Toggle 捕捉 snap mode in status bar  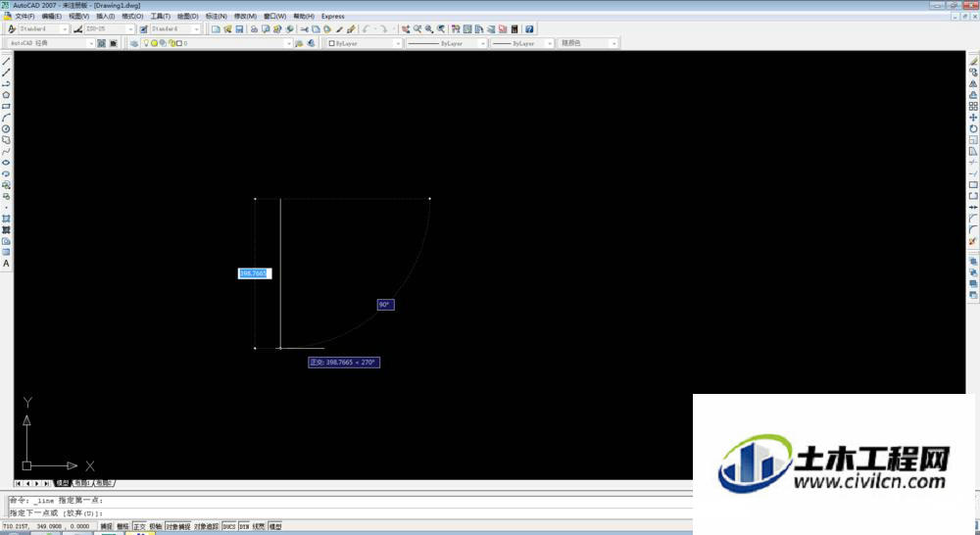coord(107,527)
